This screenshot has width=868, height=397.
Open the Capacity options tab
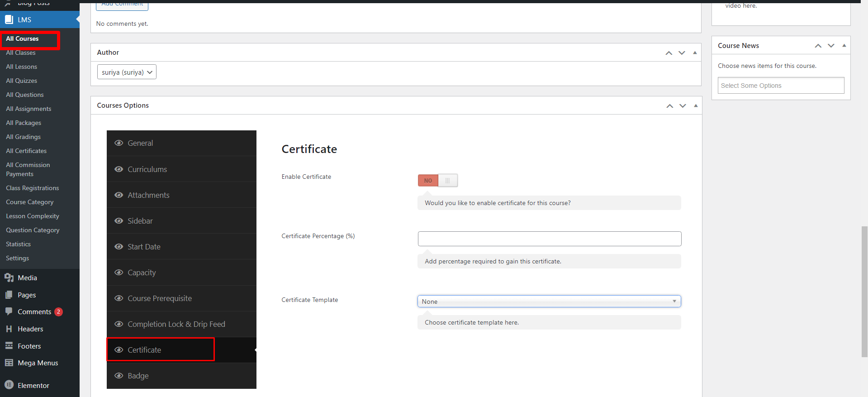coord(181,273)
